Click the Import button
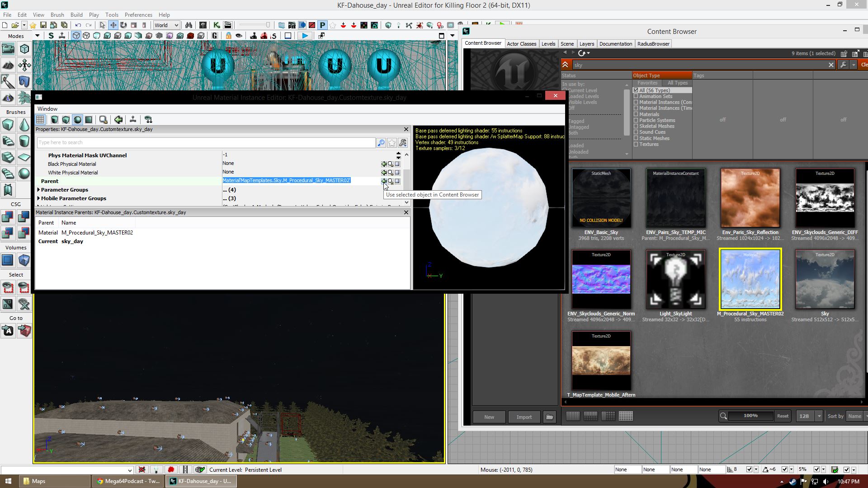The width and height of the screenshot is (868, 488). 524,417
